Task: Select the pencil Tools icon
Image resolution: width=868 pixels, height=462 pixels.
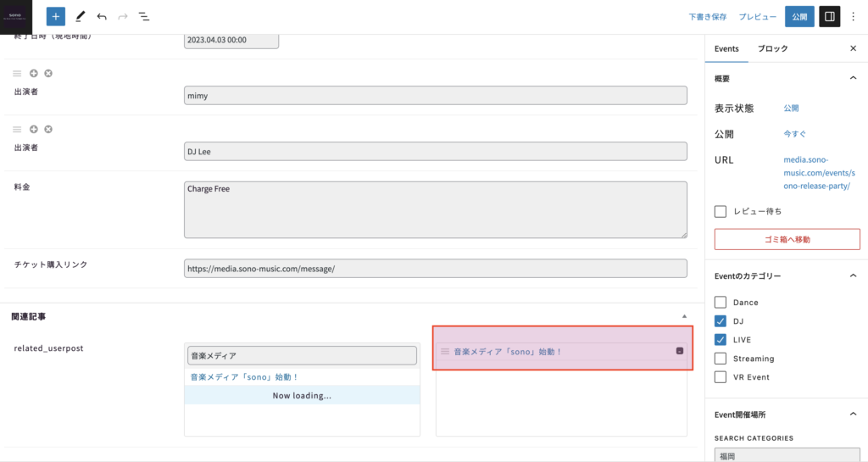Action: [80, 16]
